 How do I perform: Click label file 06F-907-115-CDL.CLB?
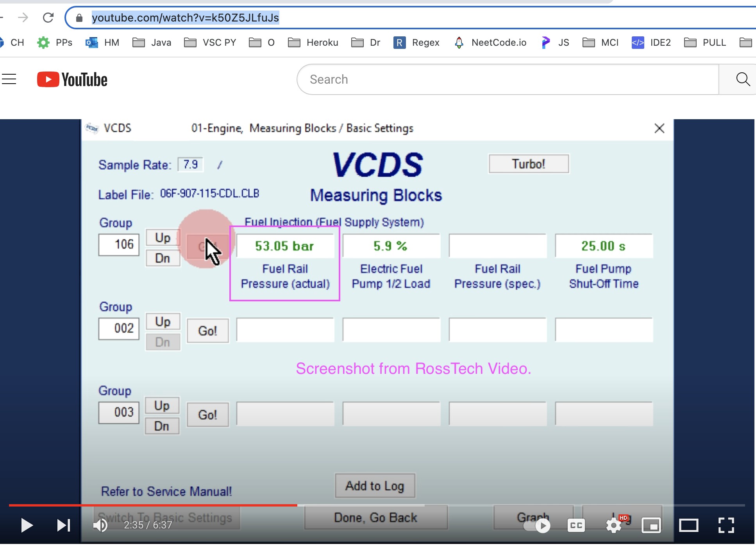click(x=209, y=193)
